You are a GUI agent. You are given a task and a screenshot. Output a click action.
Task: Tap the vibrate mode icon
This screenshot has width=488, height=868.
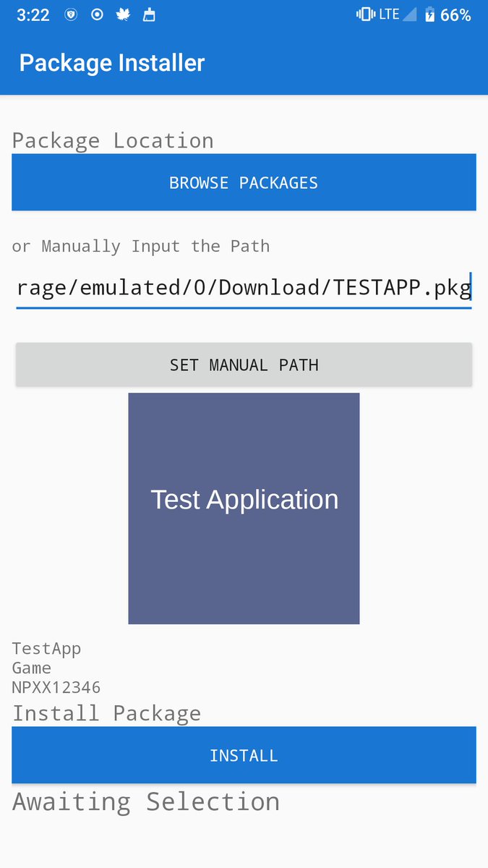pyautogui.click(x=365, y=14)
